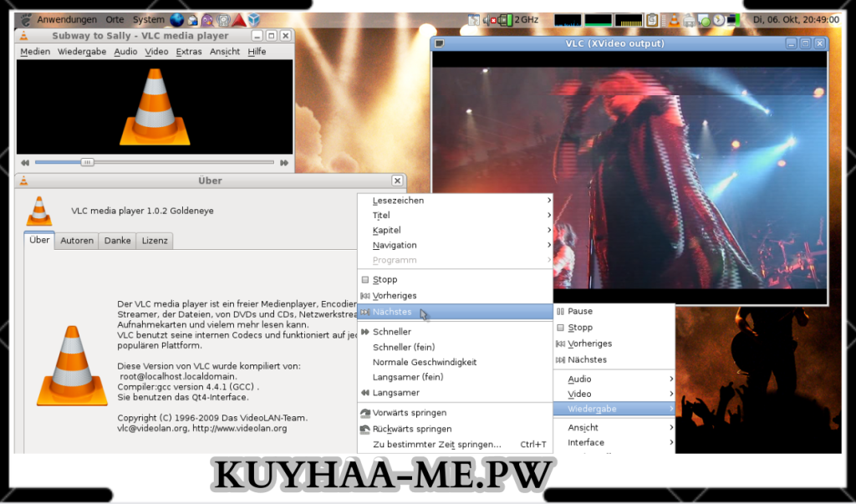Move the VLC seek slider handle
Image resolution: width=856 pixels, height=504 pixels.
[87, 162]
